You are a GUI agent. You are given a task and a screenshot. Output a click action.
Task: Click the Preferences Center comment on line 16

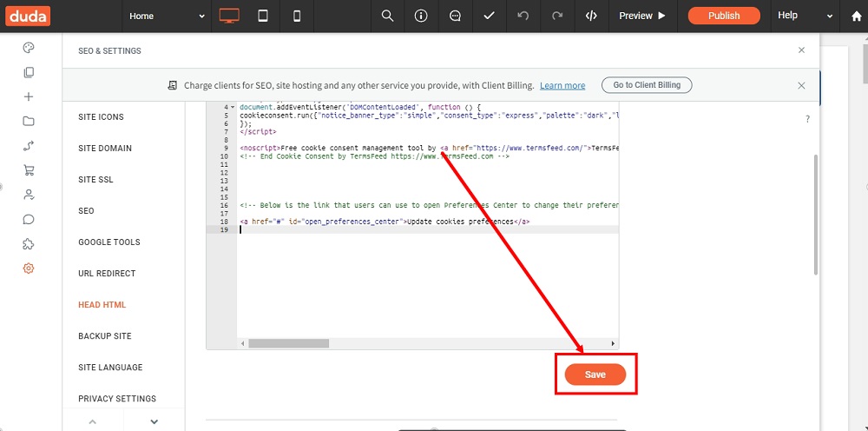pos(429,205)
